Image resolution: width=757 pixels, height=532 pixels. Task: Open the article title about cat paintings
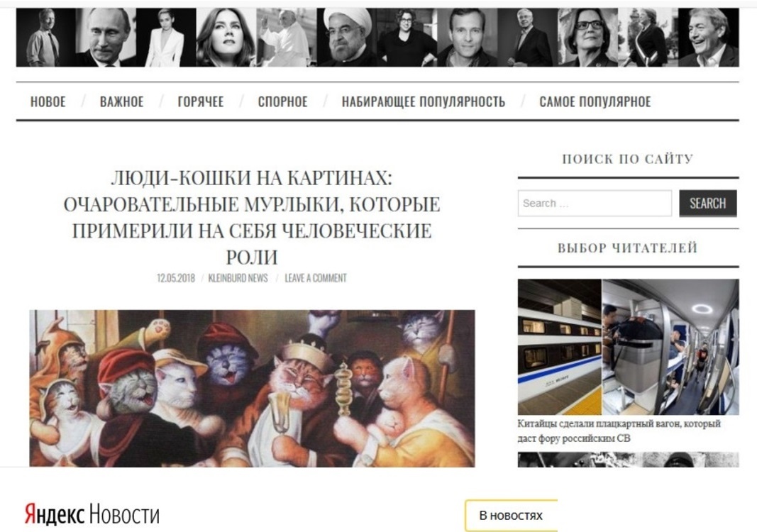[252, 217]
